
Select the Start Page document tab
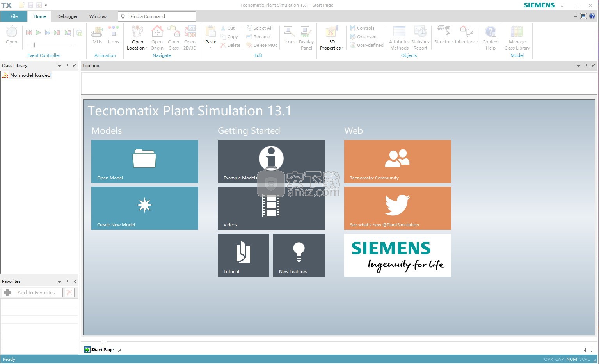[x=99, y=350]
